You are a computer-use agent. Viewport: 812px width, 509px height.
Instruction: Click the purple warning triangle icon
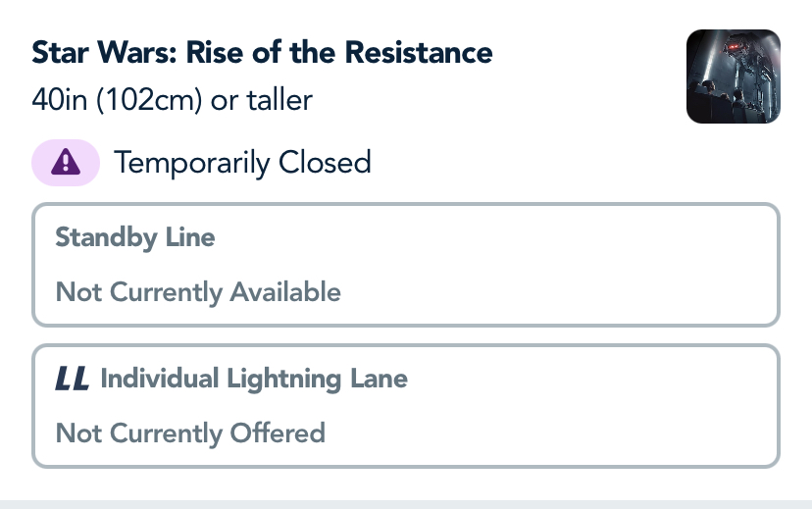click(66, 162)
